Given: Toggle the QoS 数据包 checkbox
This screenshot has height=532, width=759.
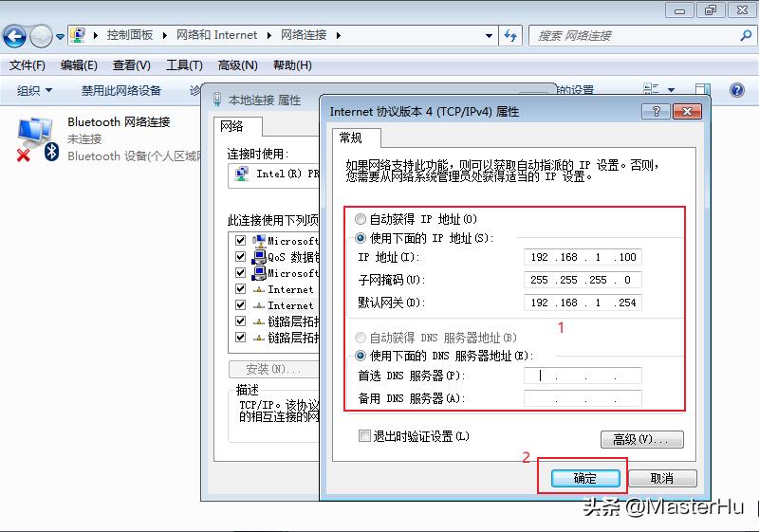Looking at the screenshot, I should tap(241, 256).
